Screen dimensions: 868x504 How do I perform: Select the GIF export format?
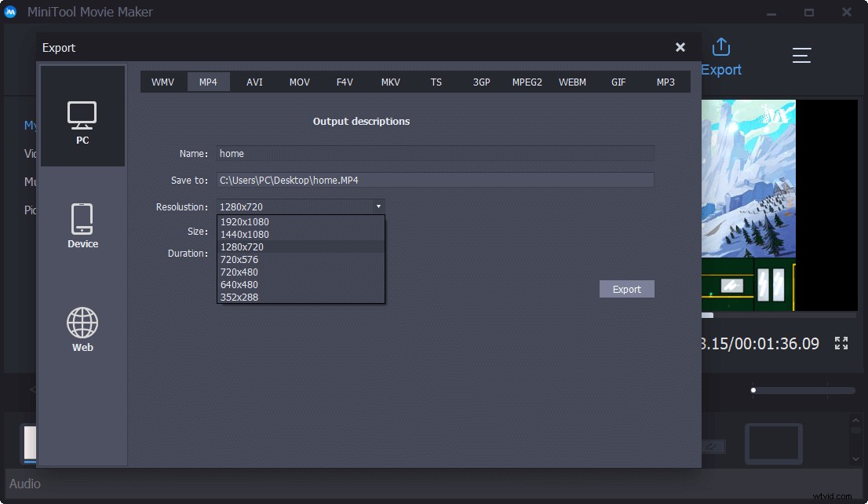coord(618,81)
